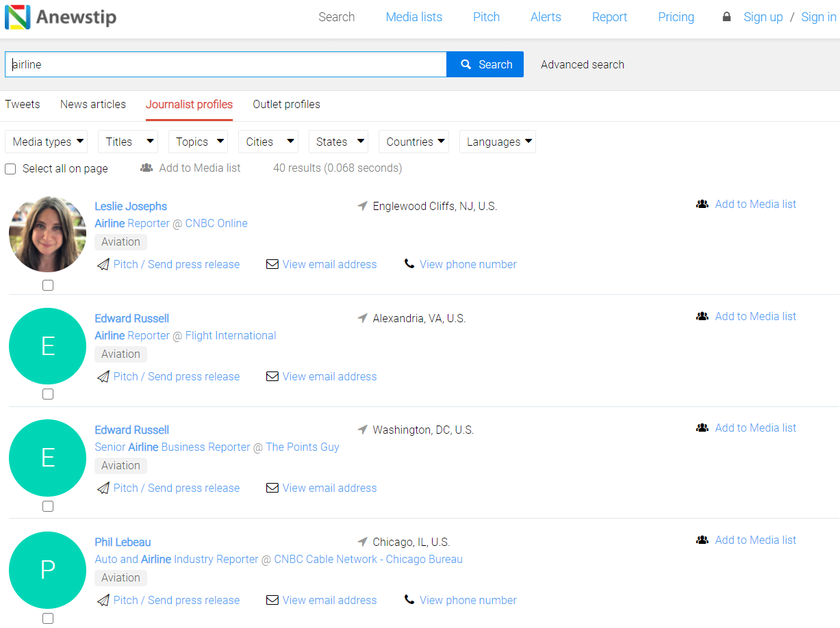Select the Journalist profiles tab

190,105
